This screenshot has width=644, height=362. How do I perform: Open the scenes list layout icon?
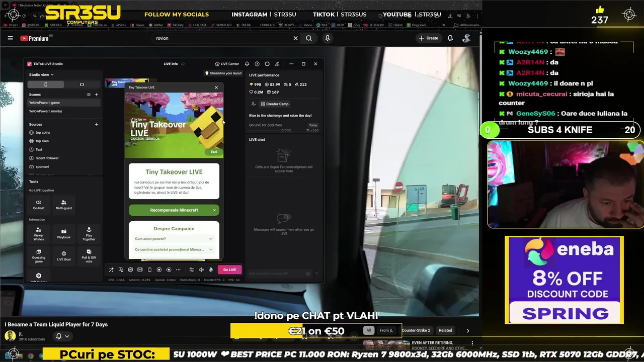point(89,95)
